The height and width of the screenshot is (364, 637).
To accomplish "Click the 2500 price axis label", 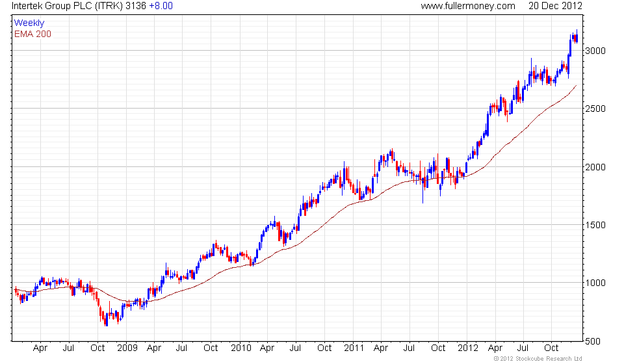I will pos(595,109).
